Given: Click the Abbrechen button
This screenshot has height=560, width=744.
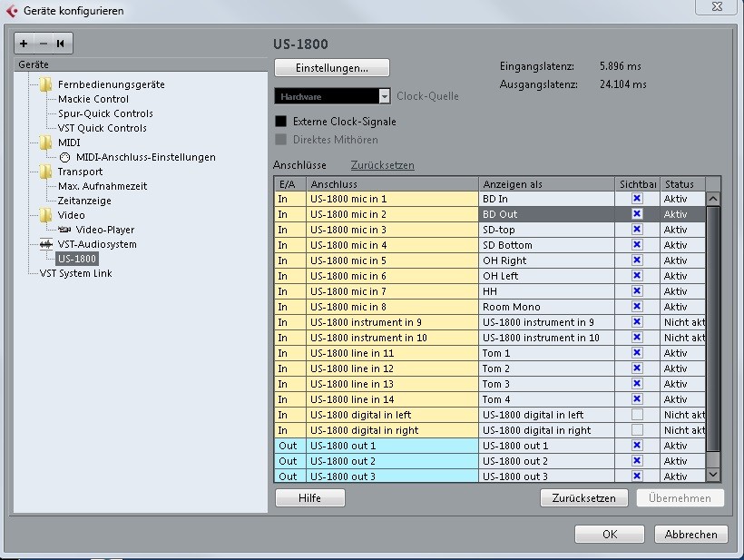Looking at the screenshot, I should [x=690, y=535].
